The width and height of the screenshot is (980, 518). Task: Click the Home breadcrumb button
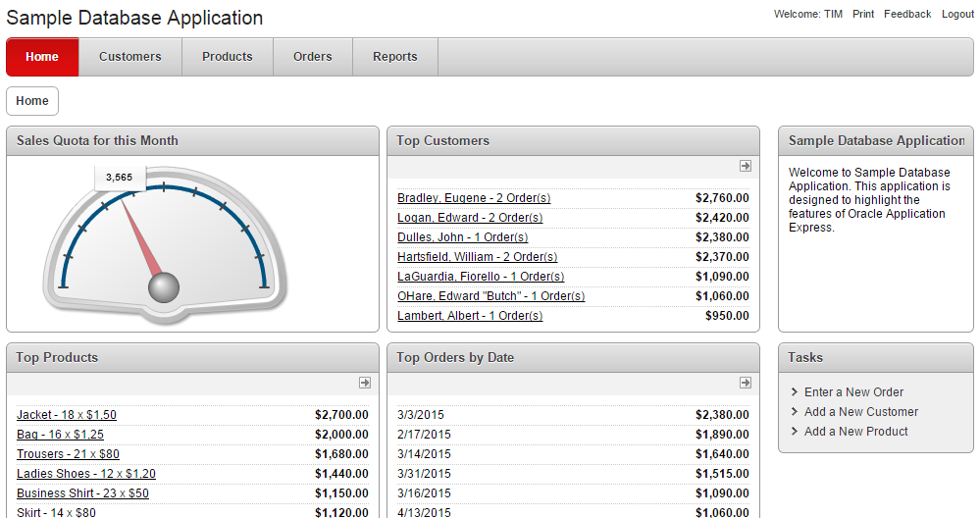point(32,101)
